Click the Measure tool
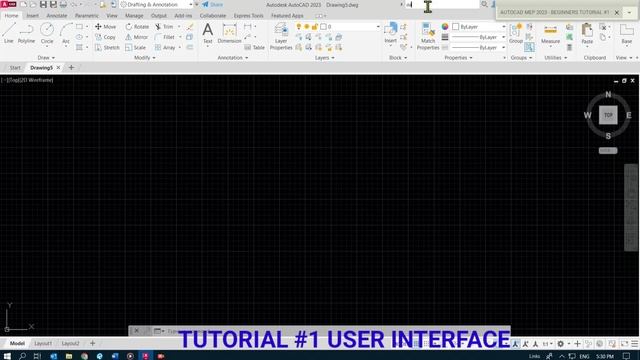The image size is (640, 360). pos(550,33)
